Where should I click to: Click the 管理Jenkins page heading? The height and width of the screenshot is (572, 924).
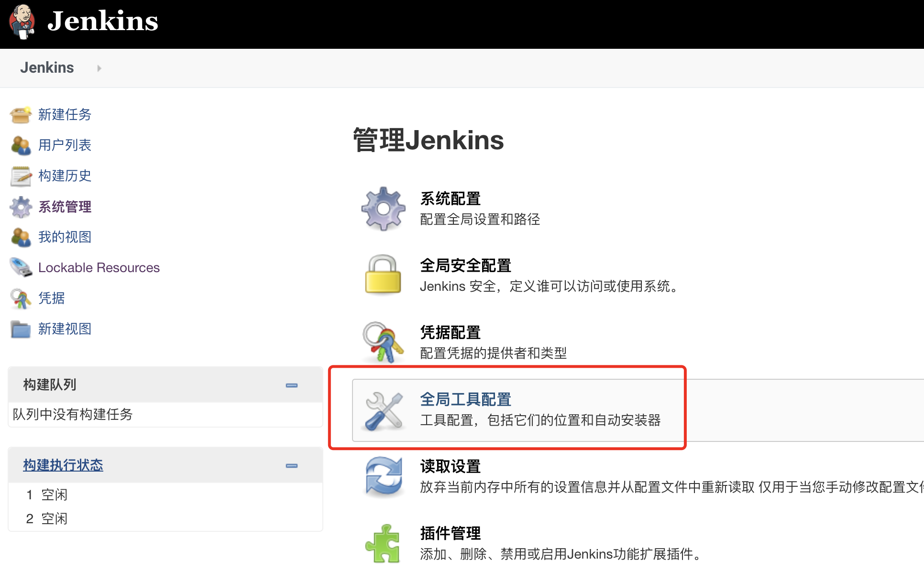428,140
